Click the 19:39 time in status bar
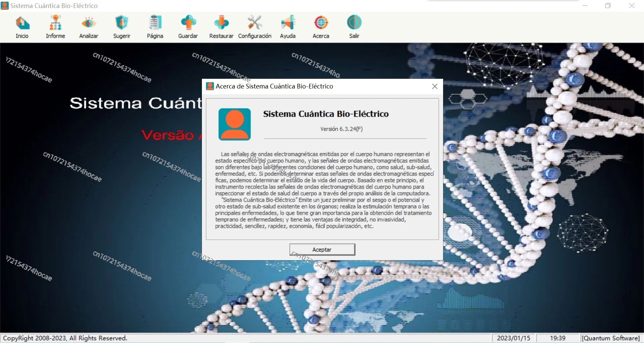644x343 pixels. pyautogui.click(x=558, y=338)
